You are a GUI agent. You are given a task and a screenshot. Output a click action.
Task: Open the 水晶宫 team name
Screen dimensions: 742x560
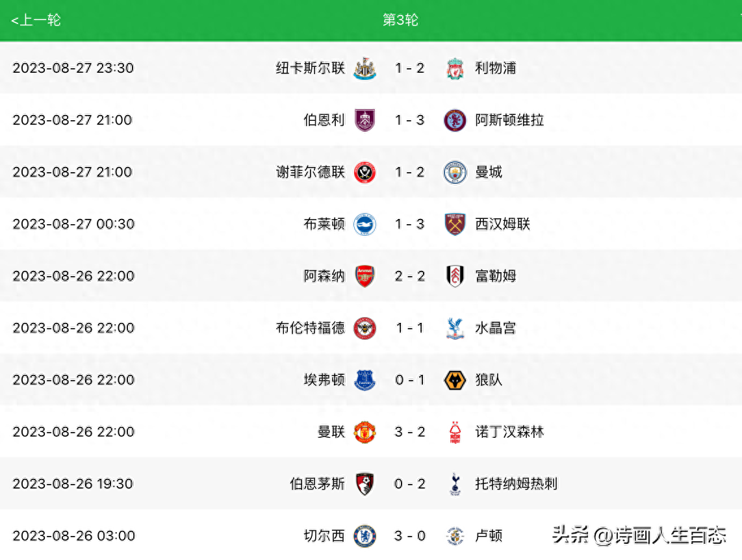point(496,328)
